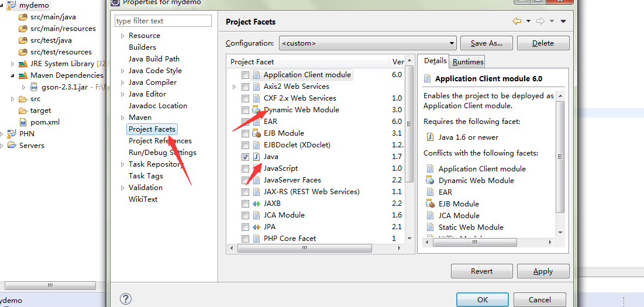
Task: Switch to the Runtimes tab
Action: coord(468,62)
